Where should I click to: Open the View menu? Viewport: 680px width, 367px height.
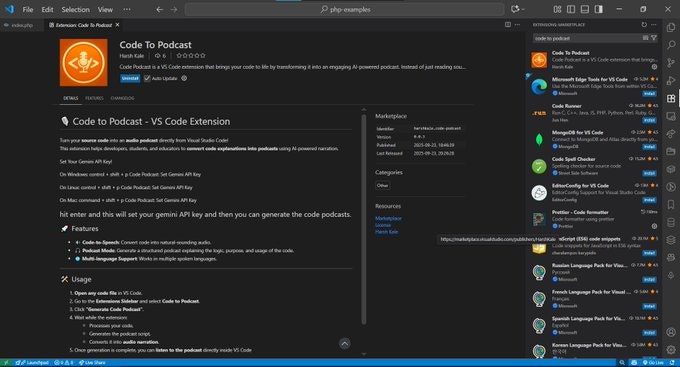point(105,9)
